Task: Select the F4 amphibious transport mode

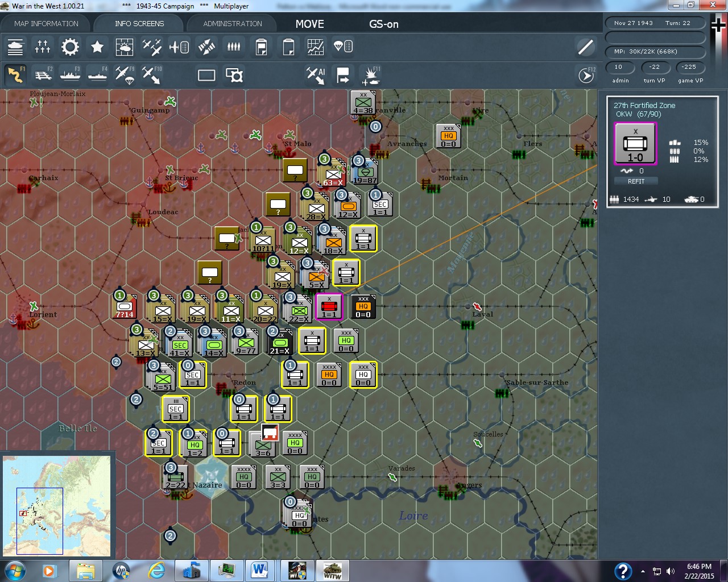Action: (x=97, y=75)
